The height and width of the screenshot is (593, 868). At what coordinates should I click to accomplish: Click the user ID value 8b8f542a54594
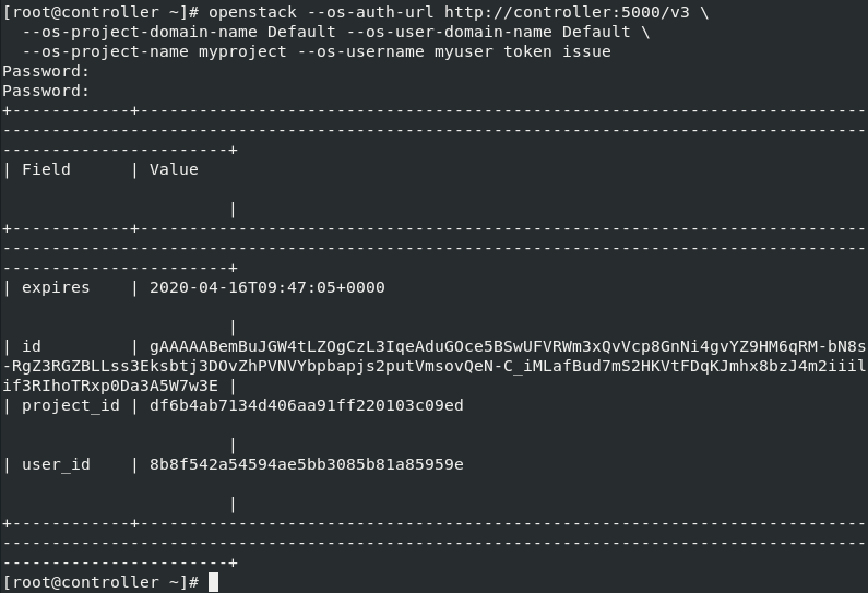point(307,464)
